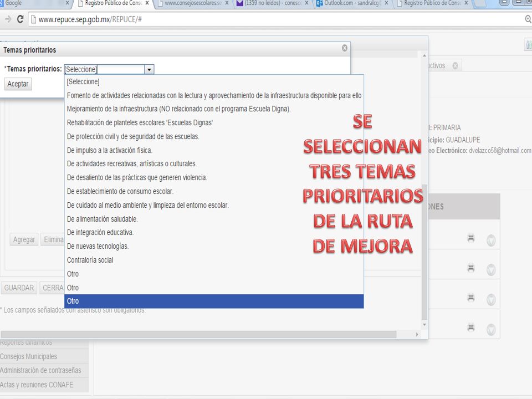Click the scroll-up arrow of the panel
This screenshot has width=532, height=399.
[424, 55]
